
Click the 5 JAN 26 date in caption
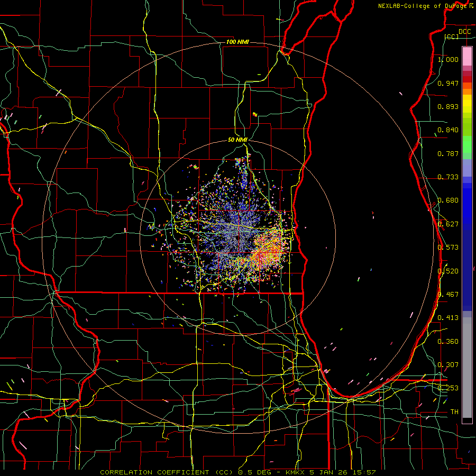click(x=328, y=472)
